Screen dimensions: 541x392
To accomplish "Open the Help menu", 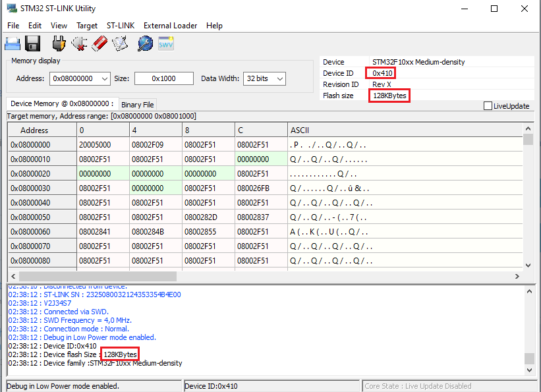I will tap(214, 26).
